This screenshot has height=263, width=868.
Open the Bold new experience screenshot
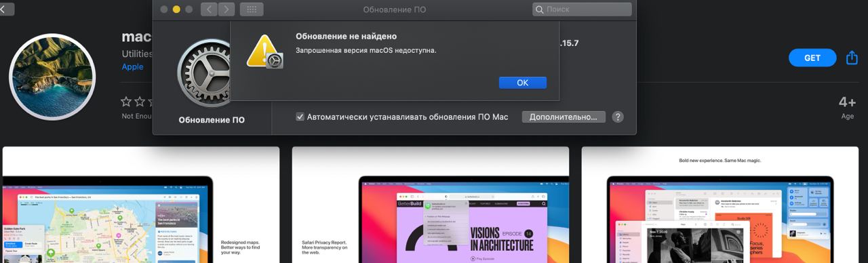pos(720,205)
